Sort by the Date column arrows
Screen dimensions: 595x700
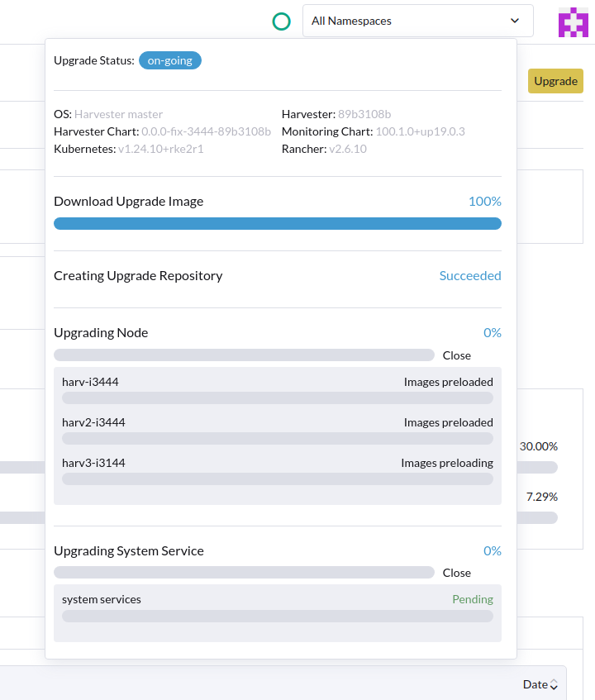pos(554,684)
